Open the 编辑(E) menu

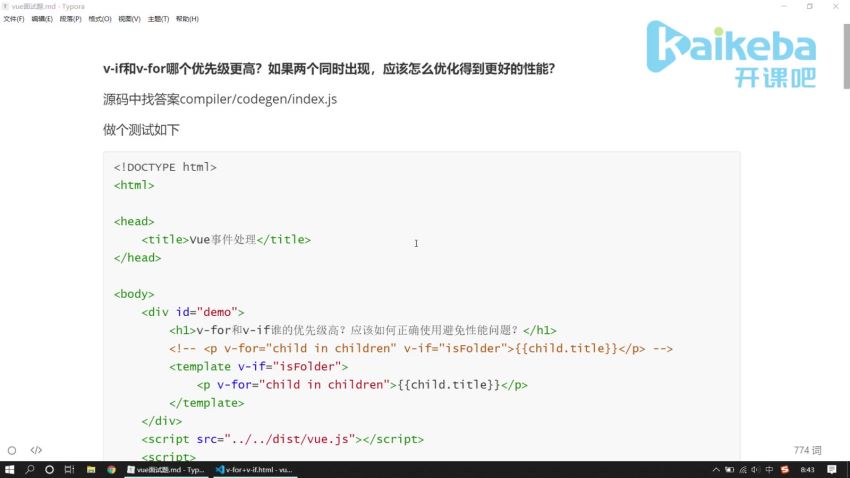point(42,19)
